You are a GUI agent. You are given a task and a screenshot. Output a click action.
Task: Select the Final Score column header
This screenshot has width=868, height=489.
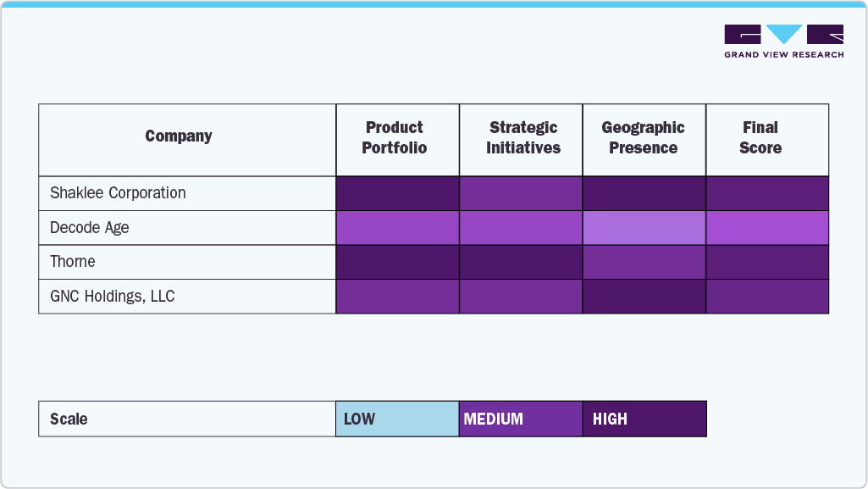(x=760, y=137)
